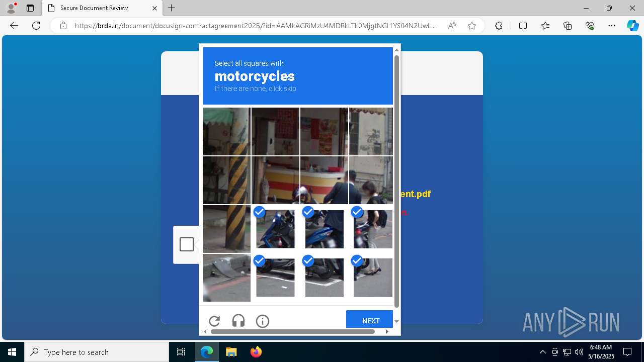Select third-row tile with yellow-black pole base
This screenshot has width=644, height=362.
click(x=226, y=229)
